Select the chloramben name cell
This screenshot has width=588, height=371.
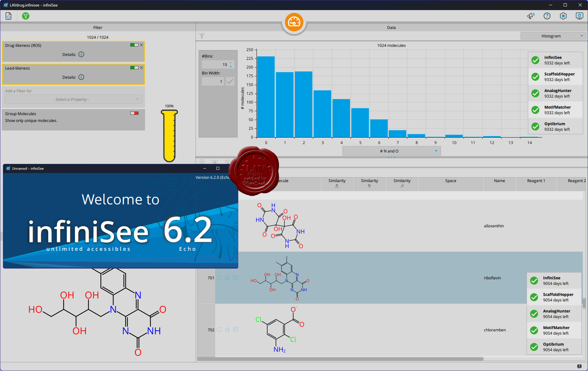[x=495, y=330]
